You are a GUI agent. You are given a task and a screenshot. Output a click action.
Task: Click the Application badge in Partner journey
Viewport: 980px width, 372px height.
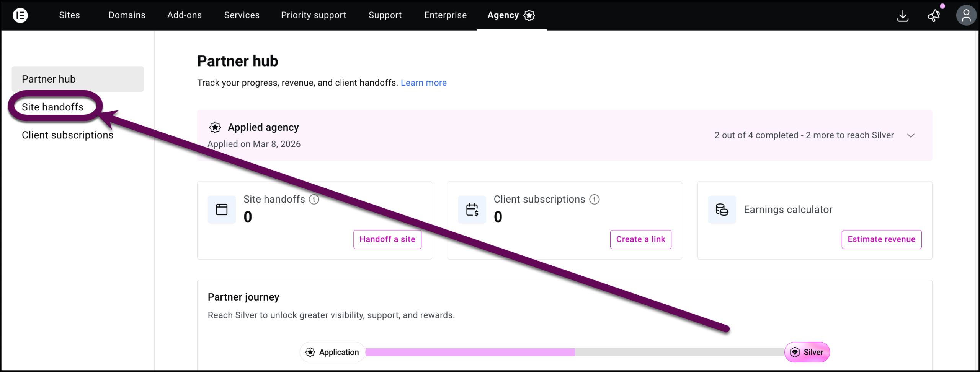[x=332, y=352]
